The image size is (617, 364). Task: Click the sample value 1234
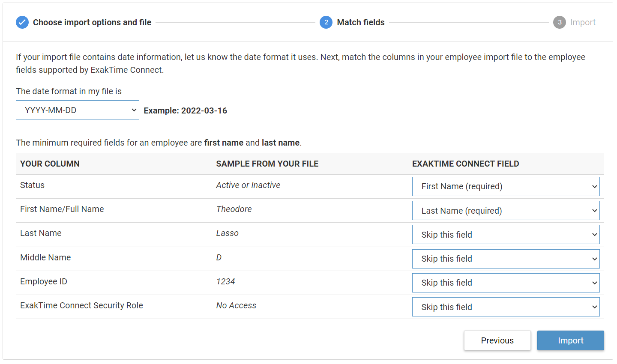point(225,281)
